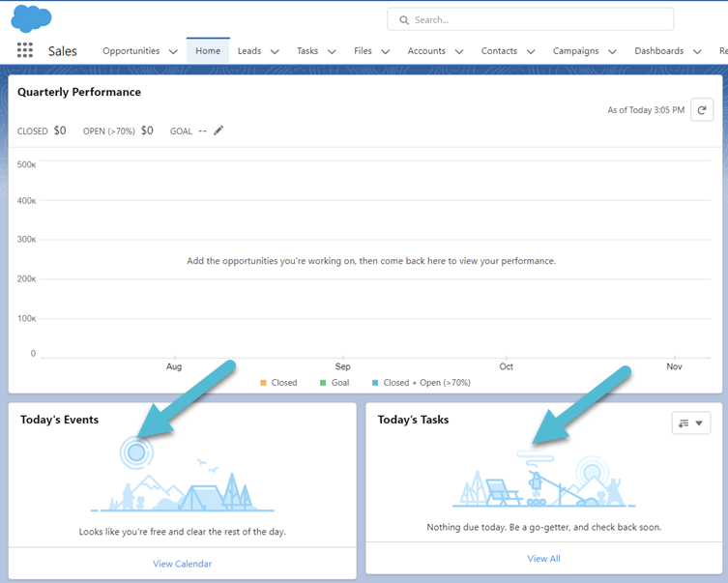Screen dimensions: 728x583
Task: Click the Salesforce cloud logo
Action: point(31,18)
